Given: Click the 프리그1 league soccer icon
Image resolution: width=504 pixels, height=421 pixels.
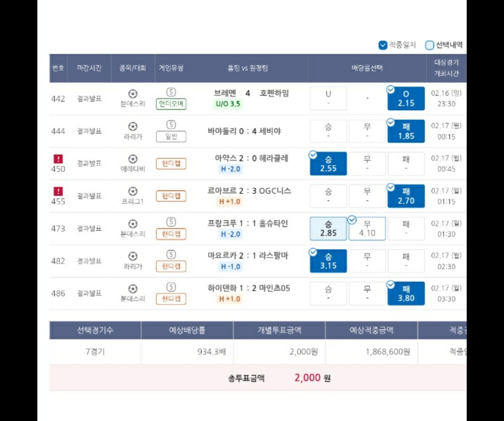Looking at the screenshot, I should tap(133, 191).
